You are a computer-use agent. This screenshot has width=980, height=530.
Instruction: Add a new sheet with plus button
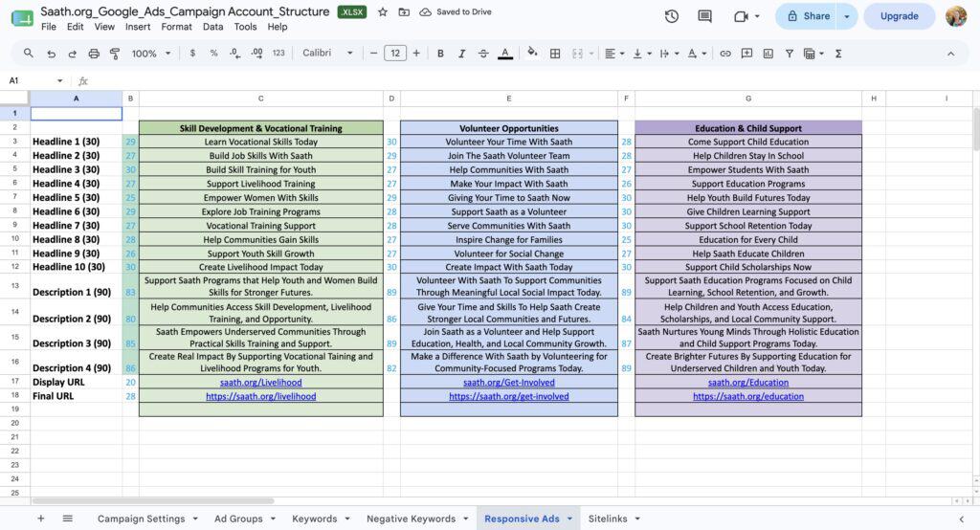tap(40, 519)
